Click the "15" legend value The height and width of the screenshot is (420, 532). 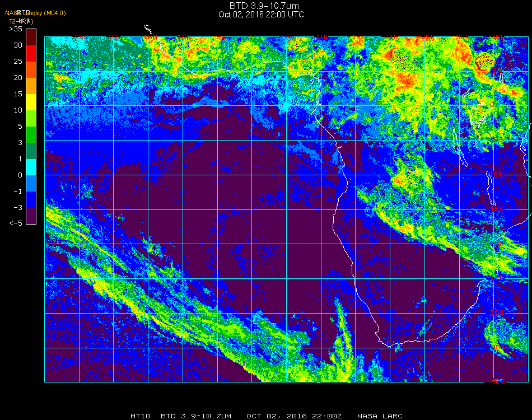18,94
